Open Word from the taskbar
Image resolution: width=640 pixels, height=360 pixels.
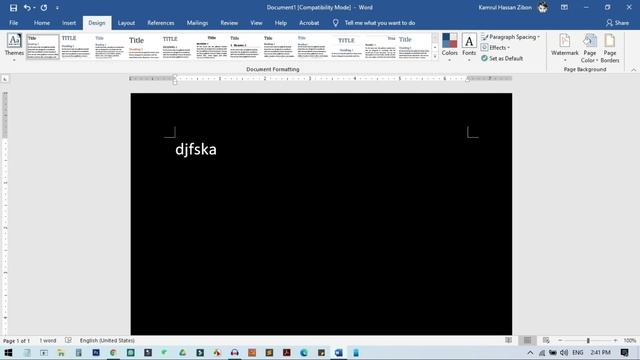click(x=339, y=353)
